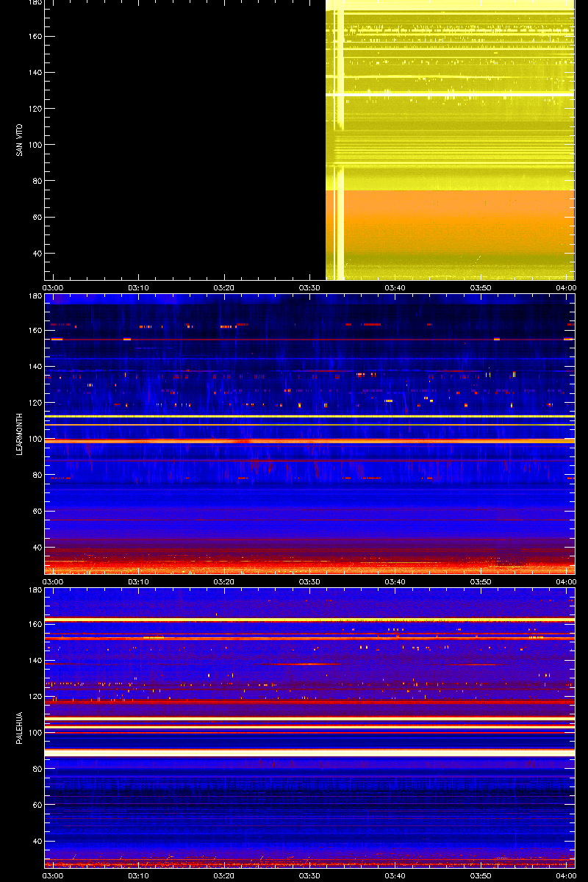
Task: Click 03:20 under the Learmonth plot
Action: point(224,581)
